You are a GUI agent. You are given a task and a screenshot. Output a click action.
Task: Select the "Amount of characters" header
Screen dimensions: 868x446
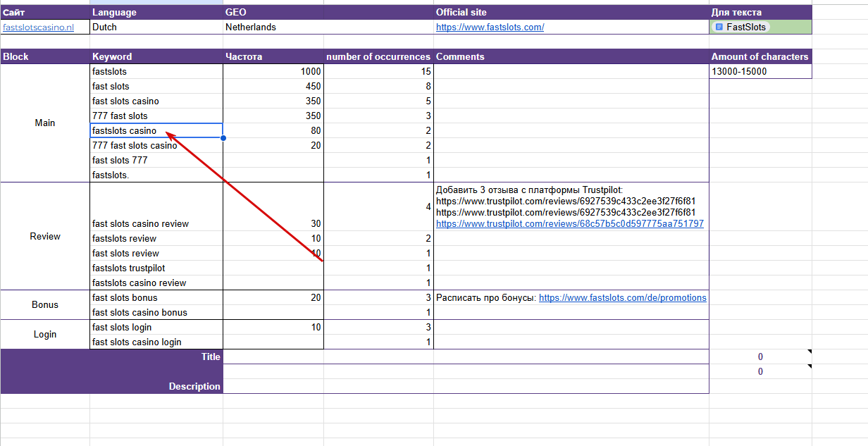coord(760,56)
